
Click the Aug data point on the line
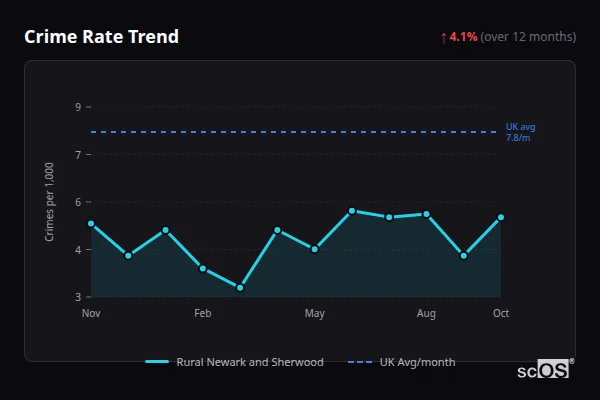[x=426, y=214]
